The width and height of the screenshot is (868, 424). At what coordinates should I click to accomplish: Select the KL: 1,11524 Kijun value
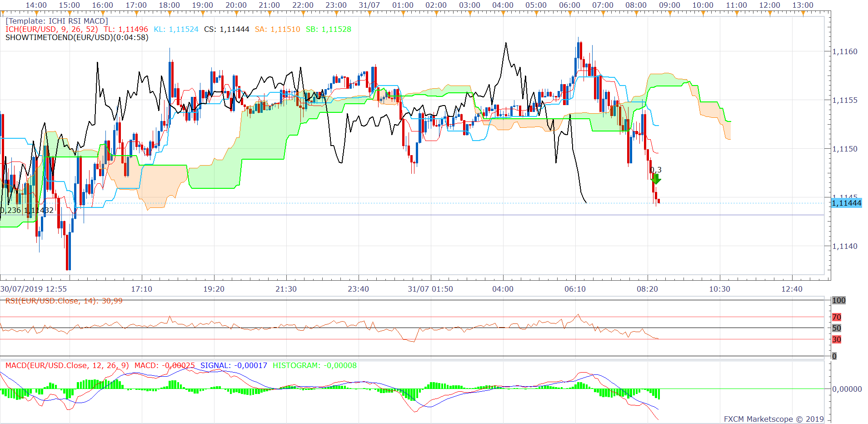pos(176,29)
